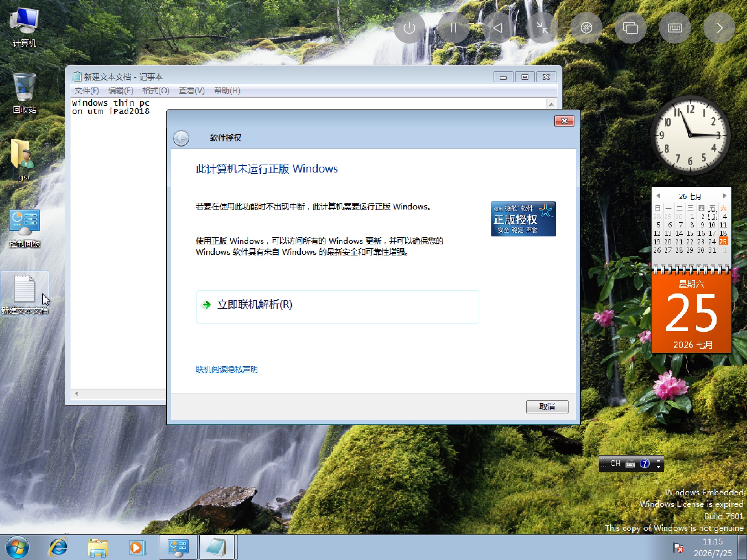Select the 回收站 recycle bin icon

tap(24, 93)
